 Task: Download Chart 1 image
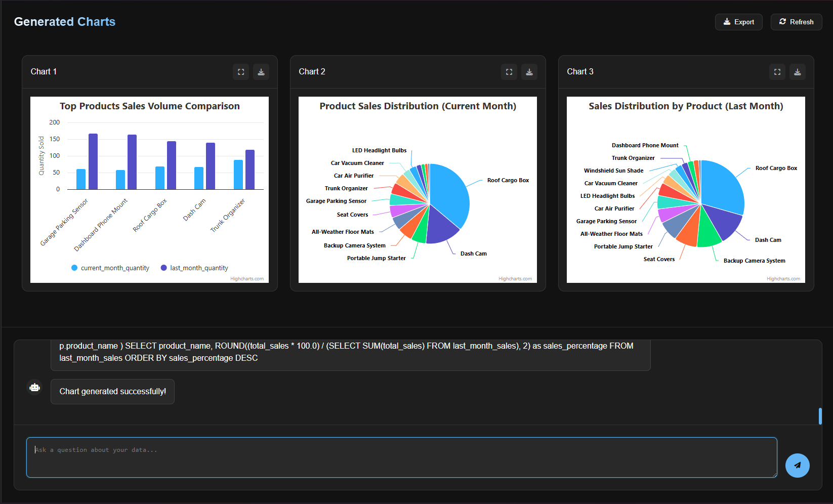click(261, 72)
